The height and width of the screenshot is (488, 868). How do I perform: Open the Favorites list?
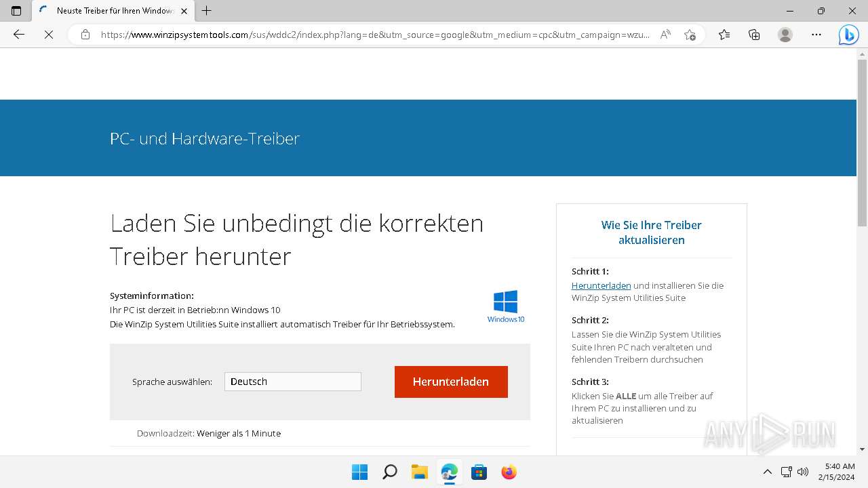coord(724,35)
